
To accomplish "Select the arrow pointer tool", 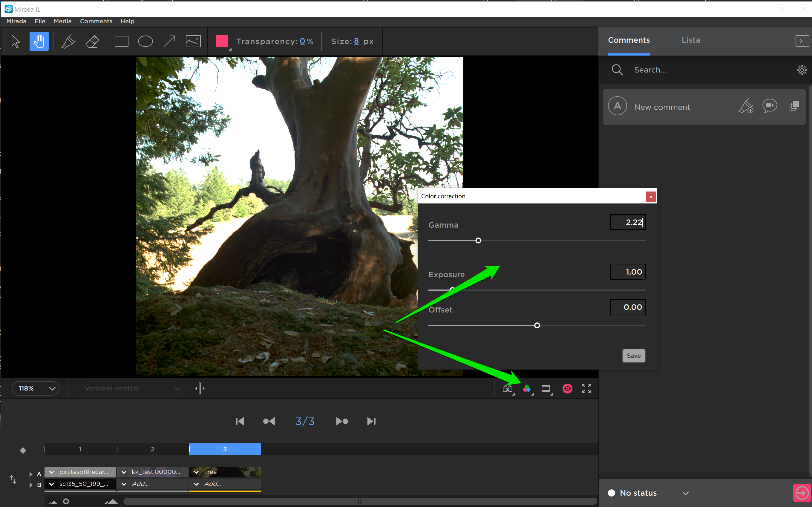I will [16, 42].
